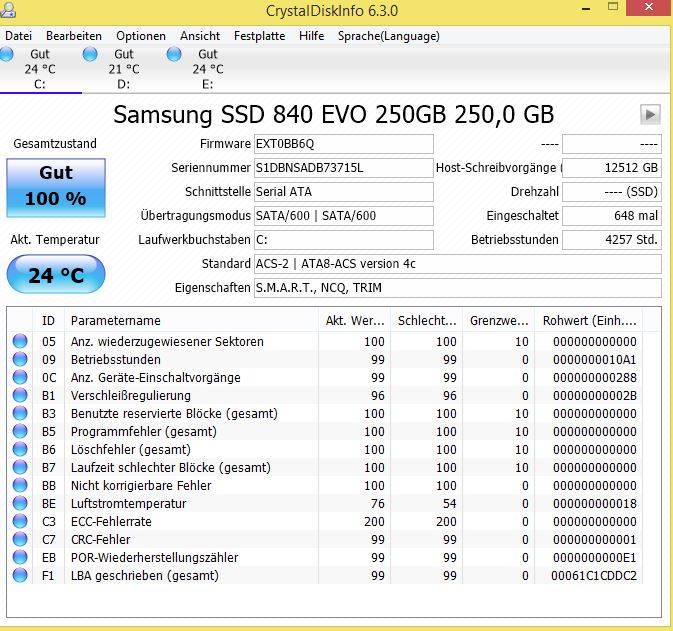The width and height of the screenshot is (673, 631).
Task: Click the Firmware field EXT0BB6Q
Action: (x=343, y=144)
